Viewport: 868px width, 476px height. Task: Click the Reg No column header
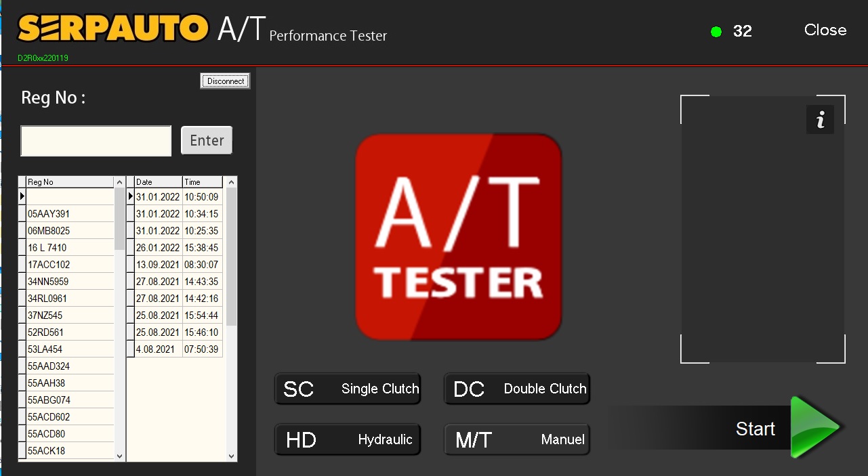[x=70, y=182]
